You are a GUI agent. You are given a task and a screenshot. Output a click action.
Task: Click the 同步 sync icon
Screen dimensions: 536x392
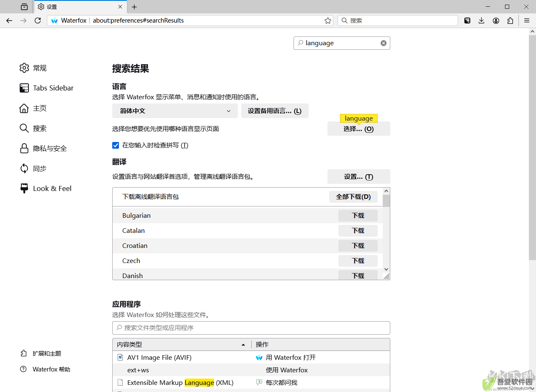[24, 168]
